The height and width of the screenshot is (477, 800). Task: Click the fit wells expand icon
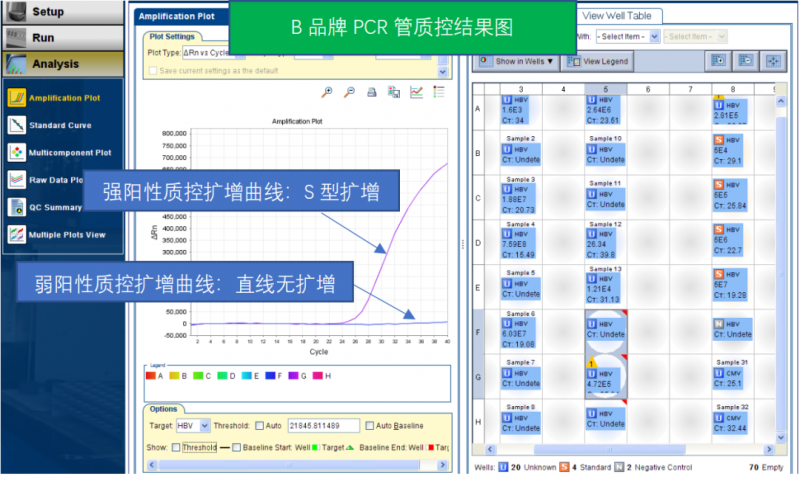click(773, 61)
